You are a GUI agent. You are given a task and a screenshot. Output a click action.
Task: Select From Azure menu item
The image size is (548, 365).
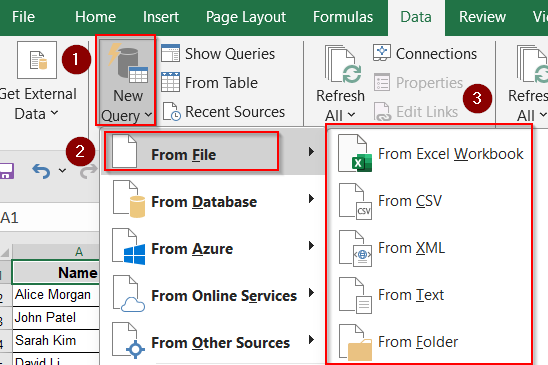click(213, 247)
